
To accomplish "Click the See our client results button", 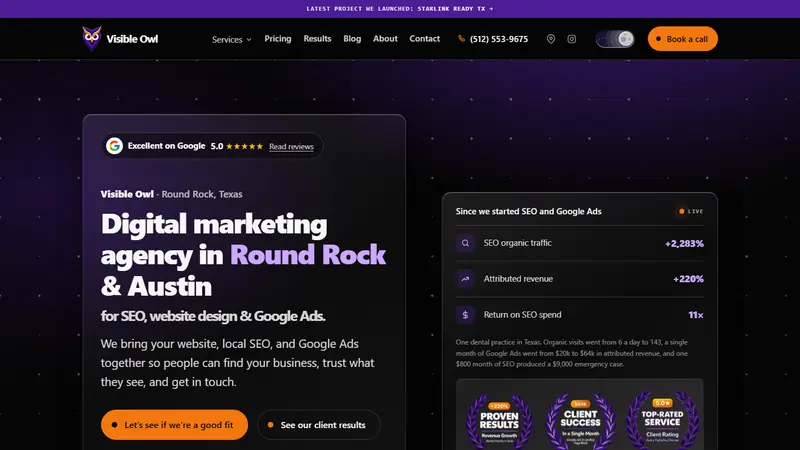I will coord(319,424).
